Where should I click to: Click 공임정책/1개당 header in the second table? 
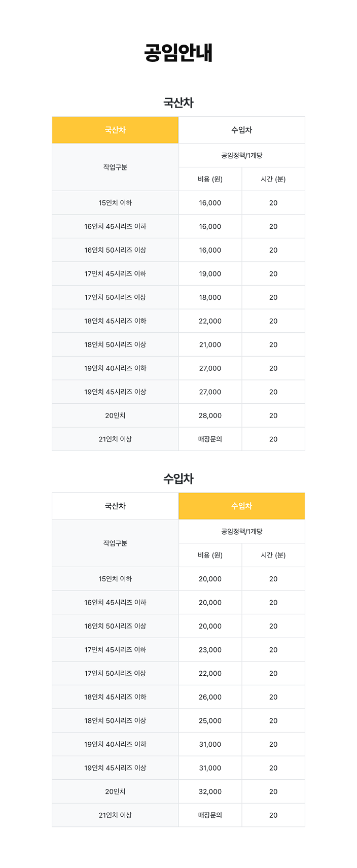coord(241,531)
